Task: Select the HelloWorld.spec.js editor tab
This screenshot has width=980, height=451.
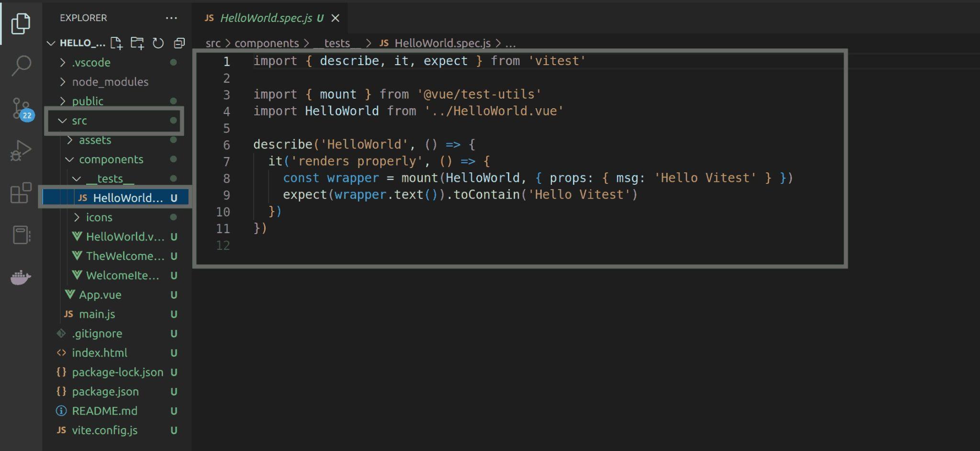Action: 266,18
